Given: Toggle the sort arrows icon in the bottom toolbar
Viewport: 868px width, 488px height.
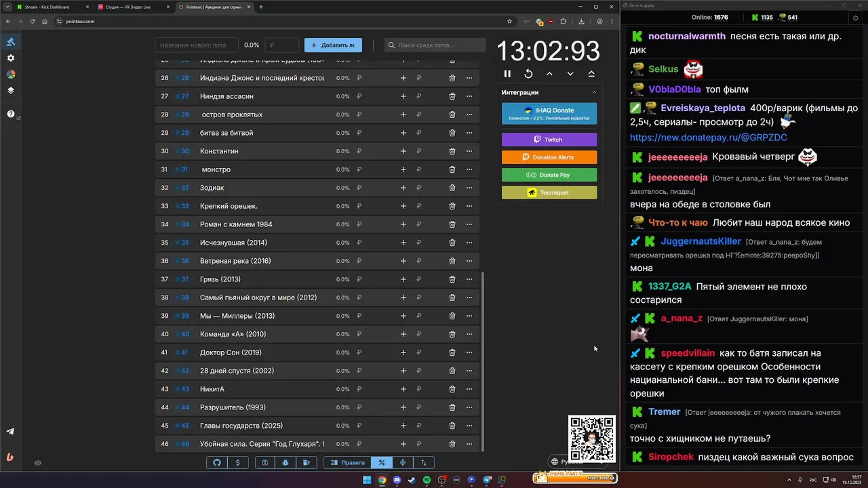Looking at the screenshot, I should tap(424, 463).
